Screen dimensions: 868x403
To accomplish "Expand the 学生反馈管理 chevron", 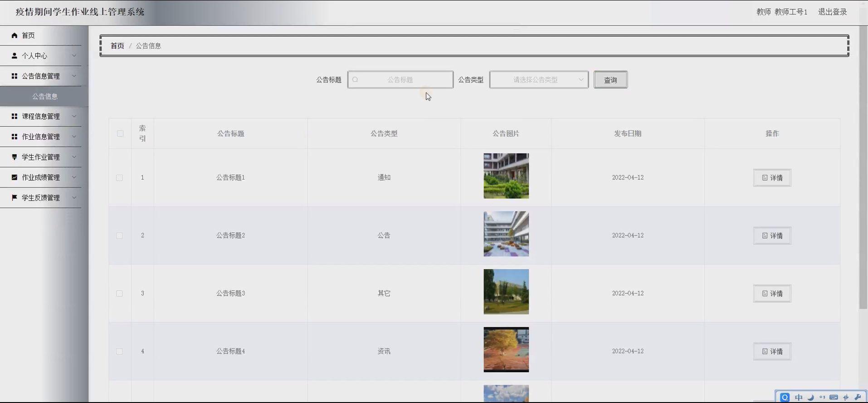I will point(74,198).
